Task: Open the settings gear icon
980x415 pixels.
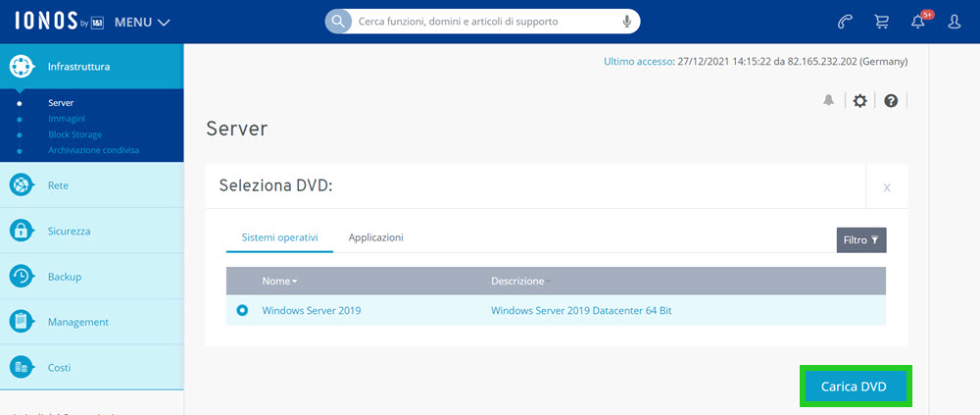Action: pyautogui.click(x=860, y=100)
